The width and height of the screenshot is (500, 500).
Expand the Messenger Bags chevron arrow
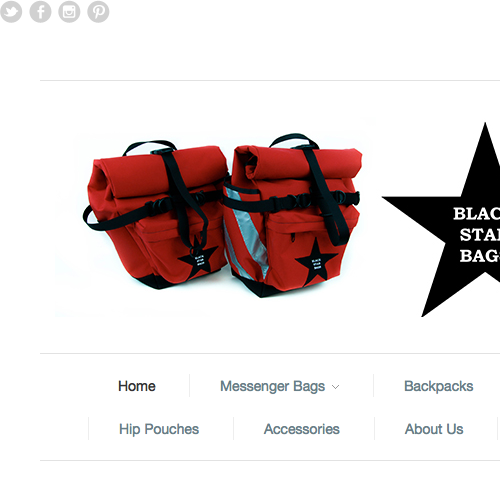click(335, 387)
